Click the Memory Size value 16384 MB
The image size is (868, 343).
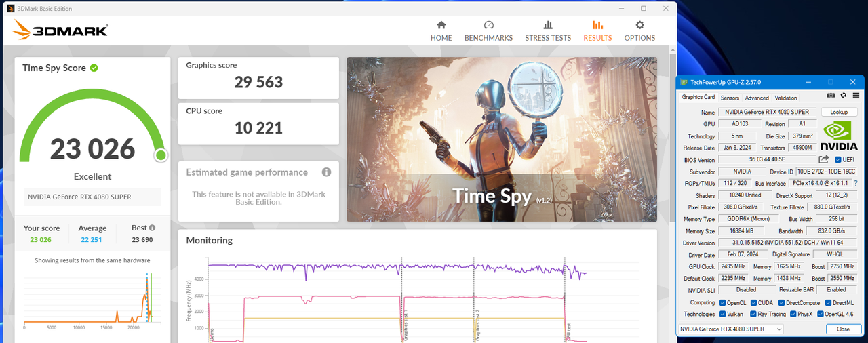[x=743, y=231]
